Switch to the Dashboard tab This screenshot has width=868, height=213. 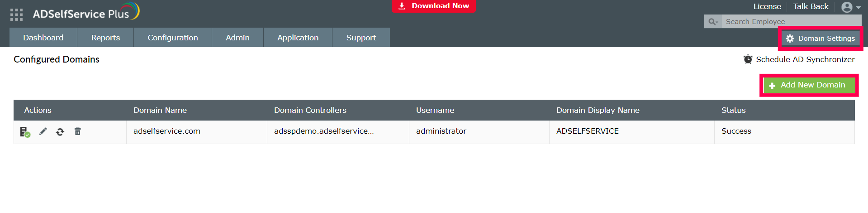tap(43, 38)
